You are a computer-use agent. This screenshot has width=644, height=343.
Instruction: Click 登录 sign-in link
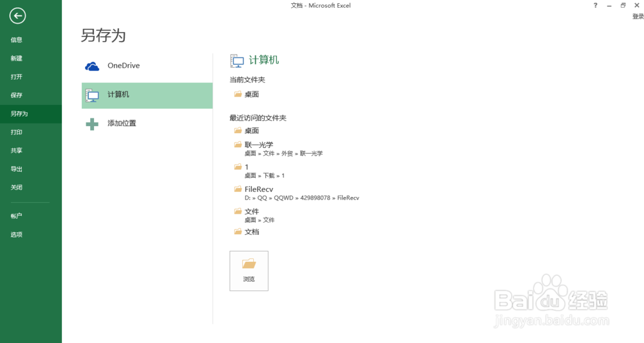[x=638, y=17]
